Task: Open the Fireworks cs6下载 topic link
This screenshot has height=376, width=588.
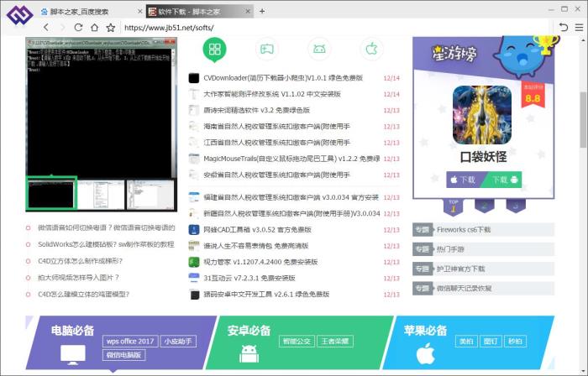Action: pos(464,229)
